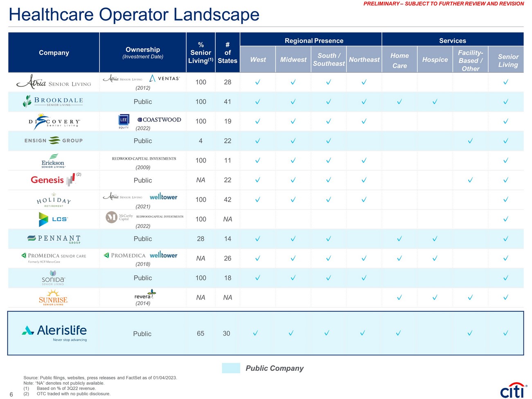Click the light blue Public Company legend swatch
This screenshot has width=532, height=399.
pos(231,368)
